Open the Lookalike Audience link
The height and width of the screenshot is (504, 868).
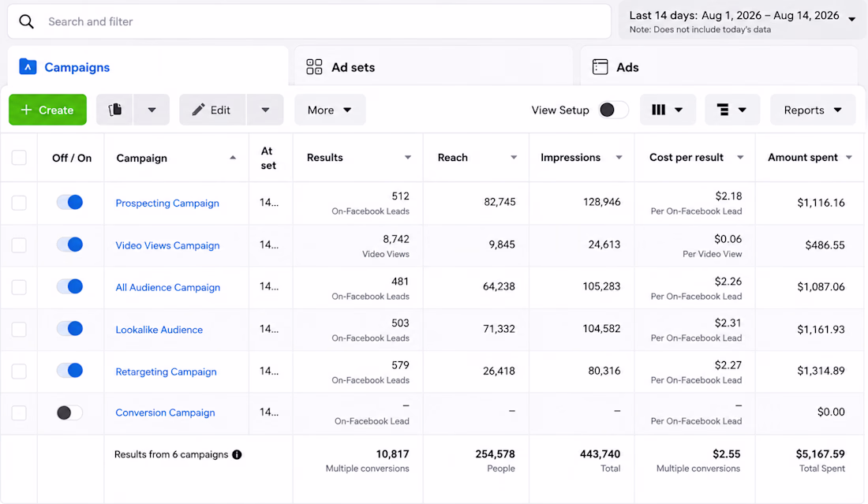point(159,330)
